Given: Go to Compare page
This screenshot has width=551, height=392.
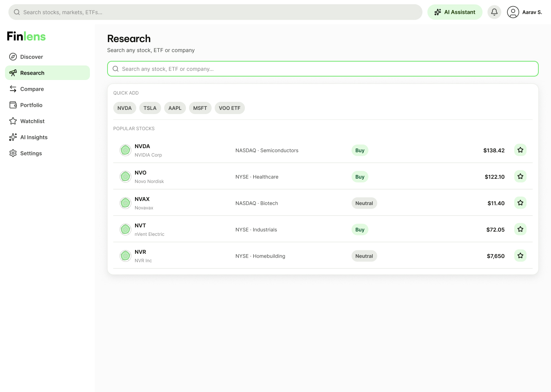Looking at the screenshot, I should [47, 89].
